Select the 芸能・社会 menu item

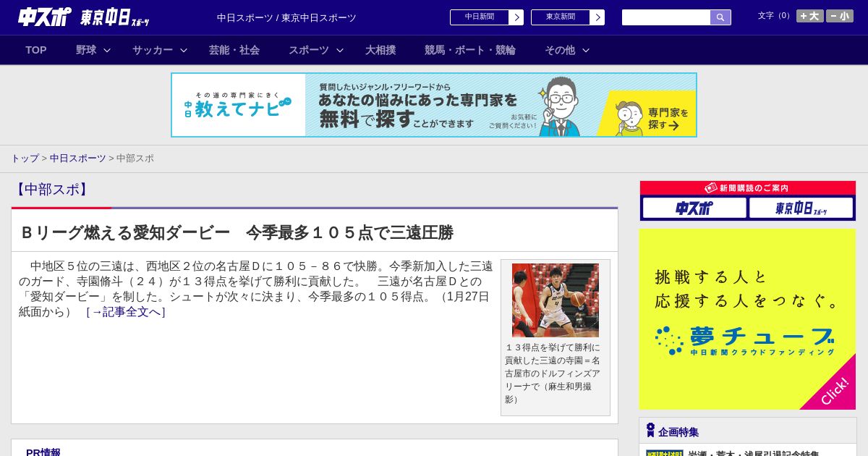tap(234, 50)
